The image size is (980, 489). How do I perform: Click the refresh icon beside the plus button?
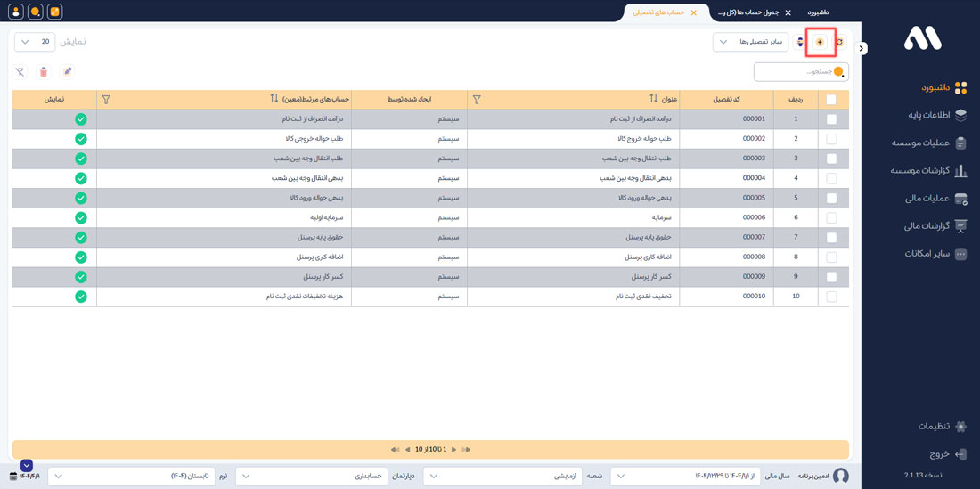839,42
